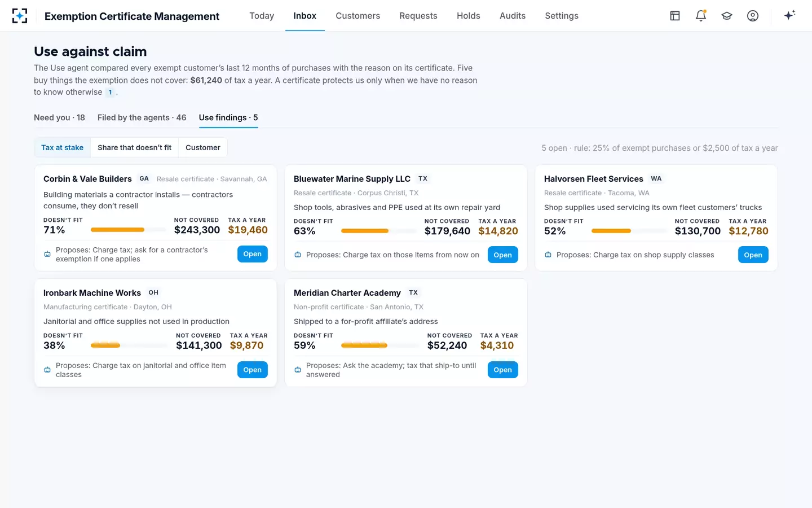Image resolution: width=812 pixels, height=508 pixels.
Task: Click agent icon on Corbin & Vale proposal
Action: [x=47, y=255]
